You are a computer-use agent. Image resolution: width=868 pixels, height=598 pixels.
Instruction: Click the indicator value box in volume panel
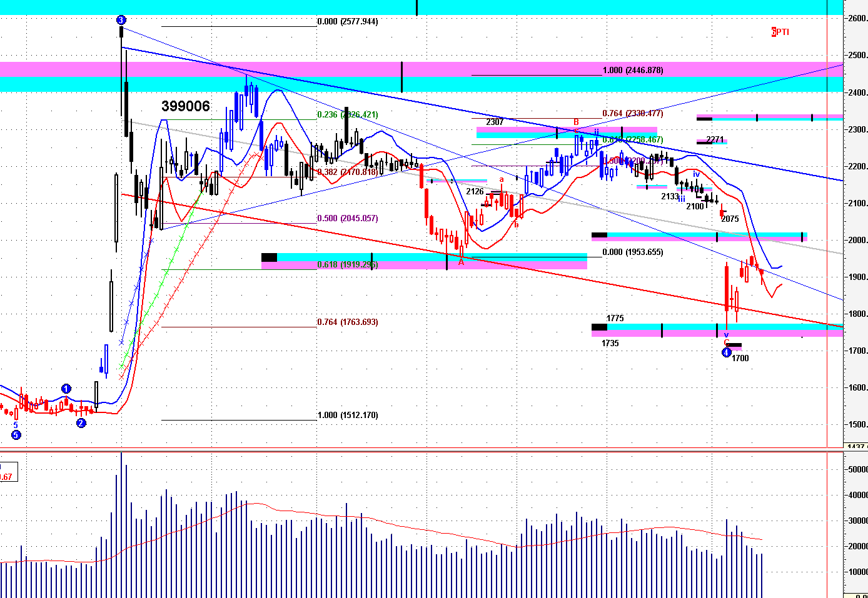coord(9,472)
